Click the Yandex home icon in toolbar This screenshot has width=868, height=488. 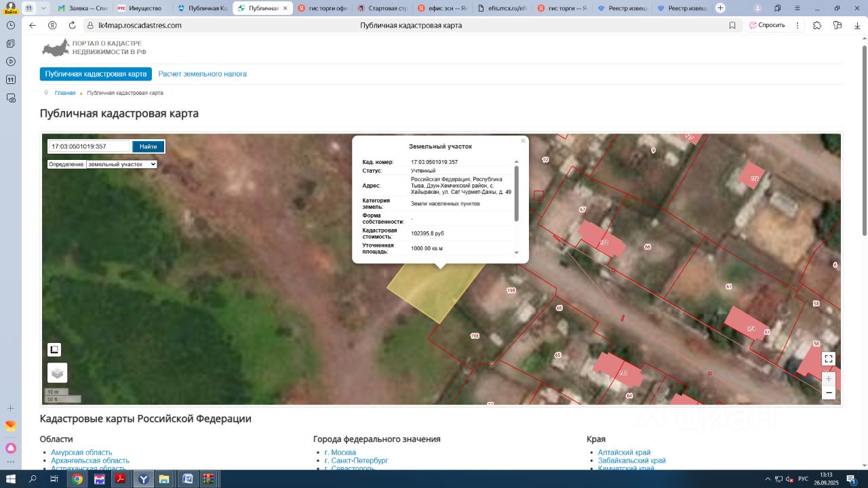(x=52, y=25)
